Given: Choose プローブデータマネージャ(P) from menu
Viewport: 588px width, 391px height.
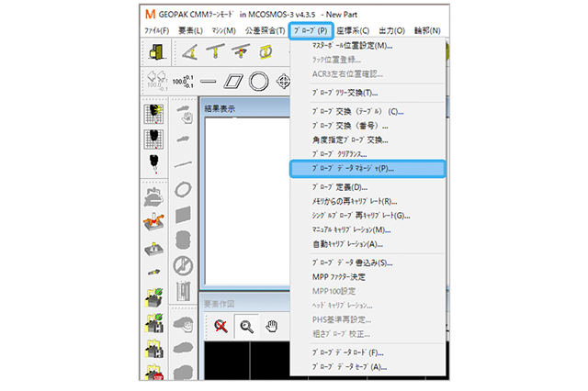Looking at the screenshot, I should click(x=367, y=170).
